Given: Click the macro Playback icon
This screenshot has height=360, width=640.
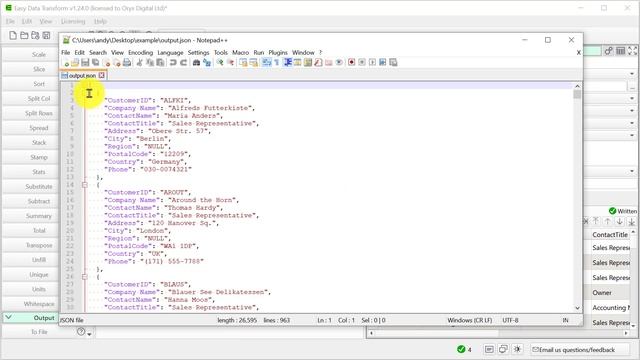Looking at the screenshot, I should (x=372, y=62).
